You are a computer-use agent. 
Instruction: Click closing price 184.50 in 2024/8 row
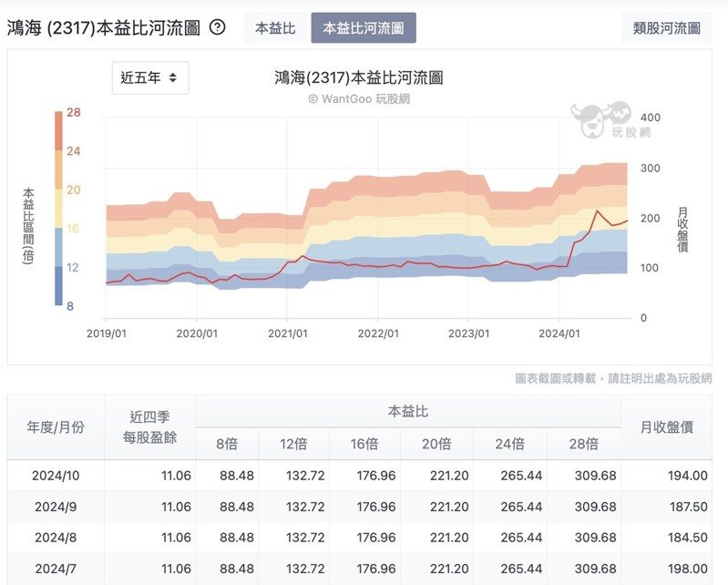point(688,538)
